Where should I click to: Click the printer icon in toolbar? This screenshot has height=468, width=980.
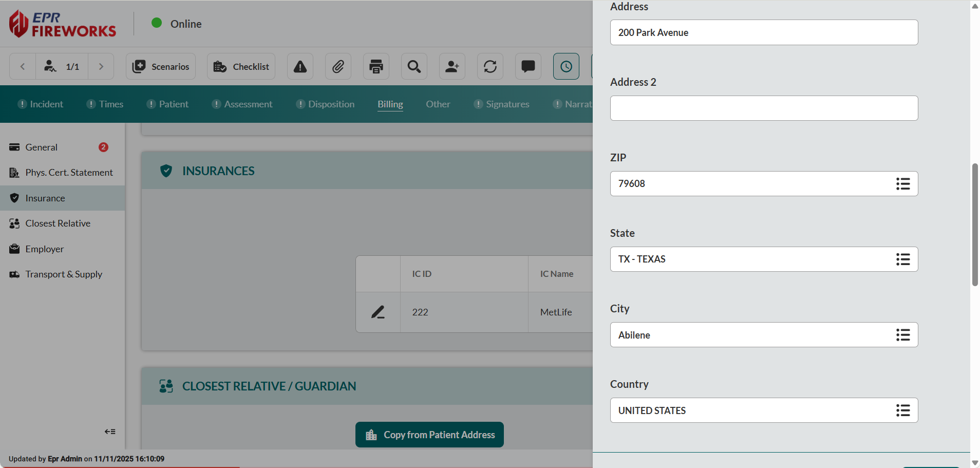[x=376, y=66]
